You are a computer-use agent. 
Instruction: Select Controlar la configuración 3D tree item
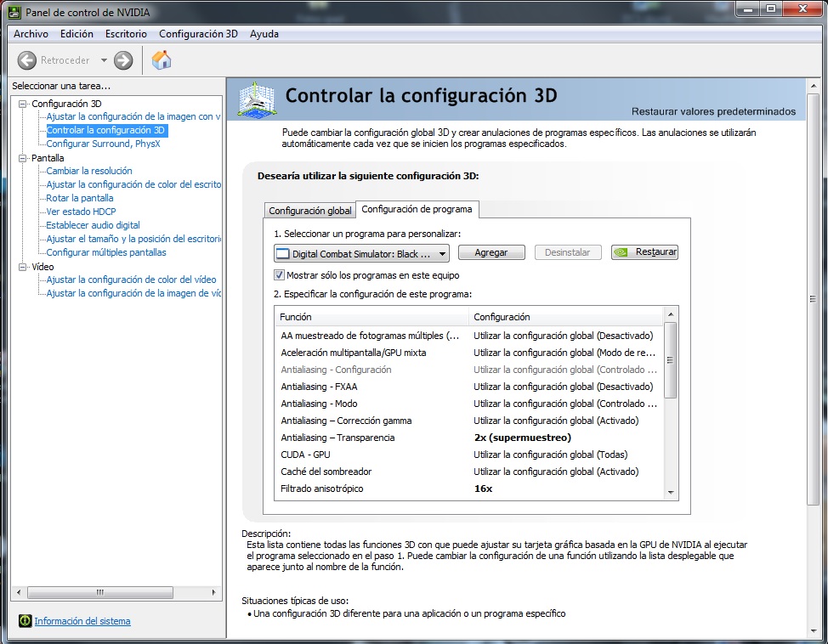tap(106, 130)
